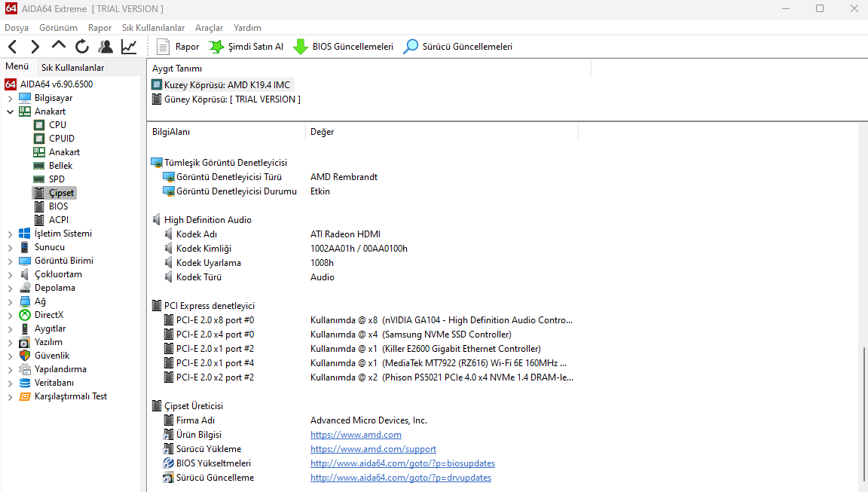Select the BIOS chip icon in the tree
This screenshot has height=492, width=868.
tap(38, 206)
